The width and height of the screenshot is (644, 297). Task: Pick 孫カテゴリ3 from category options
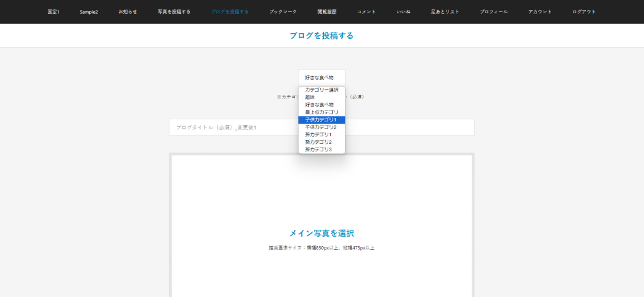click(x=318, y=149)
